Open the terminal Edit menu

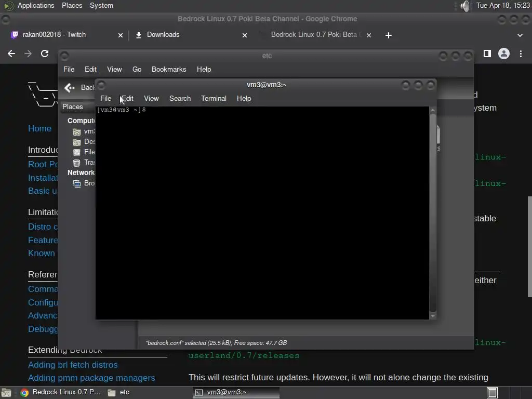click(128, 98)
